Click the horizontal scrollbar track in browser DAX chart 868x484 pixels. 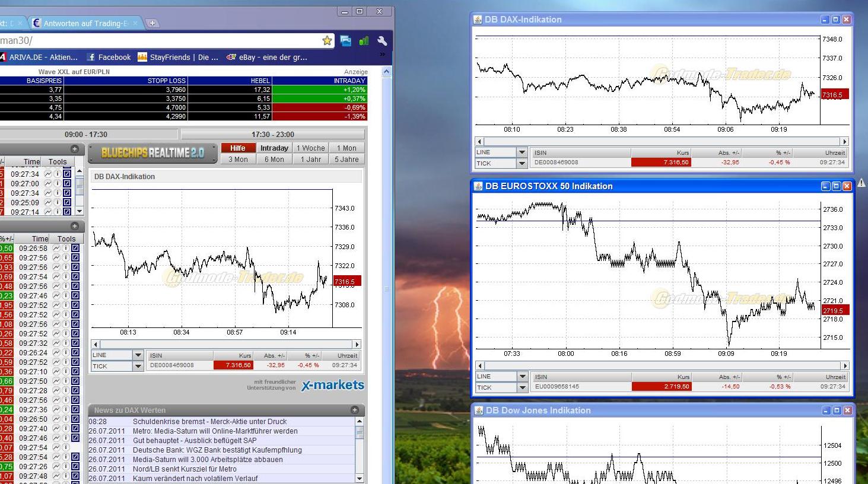(226, 345)
